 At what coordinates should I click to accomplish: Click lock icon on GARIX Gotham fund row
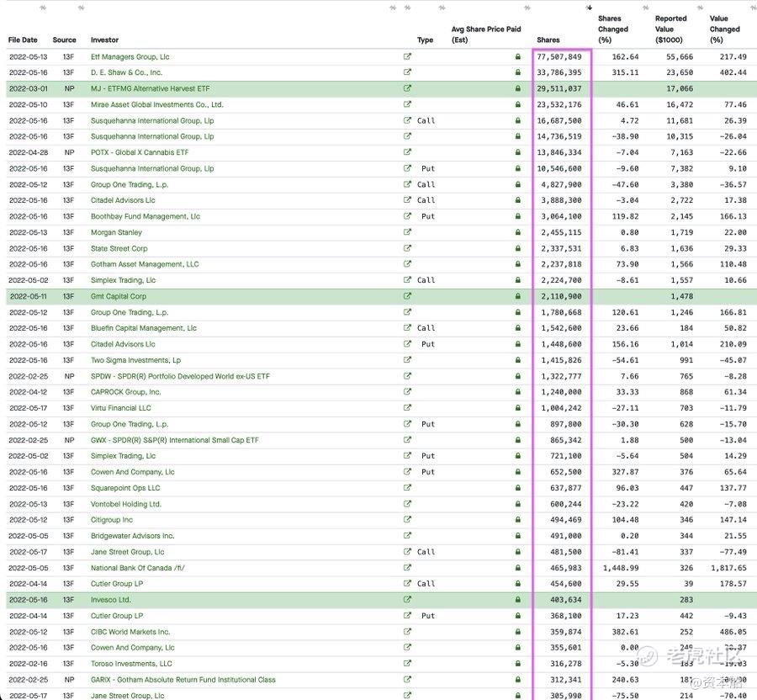(x=518, y=680)
